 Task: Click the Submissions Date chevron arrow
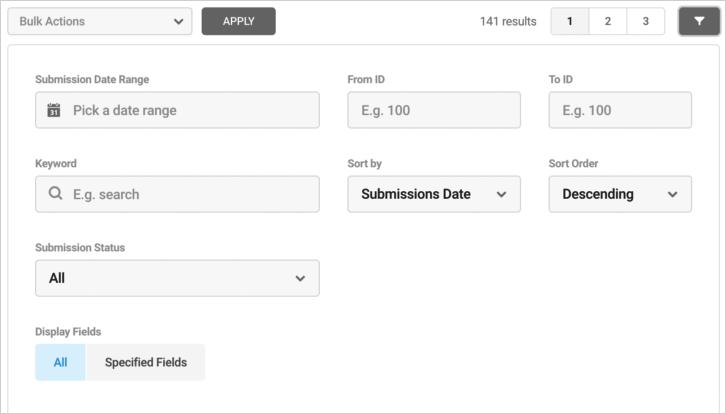501,195
